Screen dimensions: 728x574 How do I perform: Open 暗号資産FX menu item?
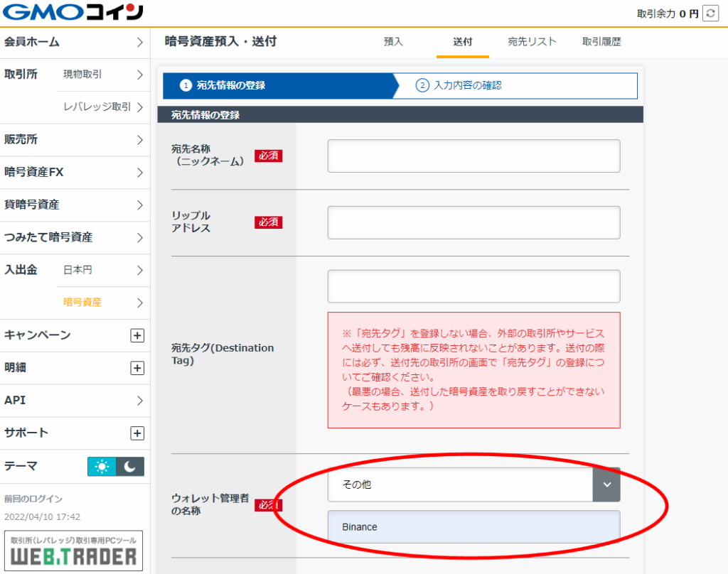pyautogui.click(x=75, y=172)
